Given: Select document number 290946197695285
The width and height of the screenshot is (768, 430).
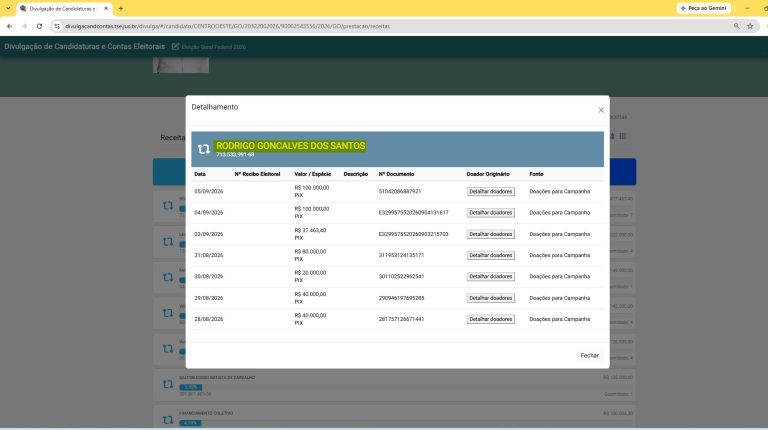Looking at the screenshot, I should pos(401,298).
